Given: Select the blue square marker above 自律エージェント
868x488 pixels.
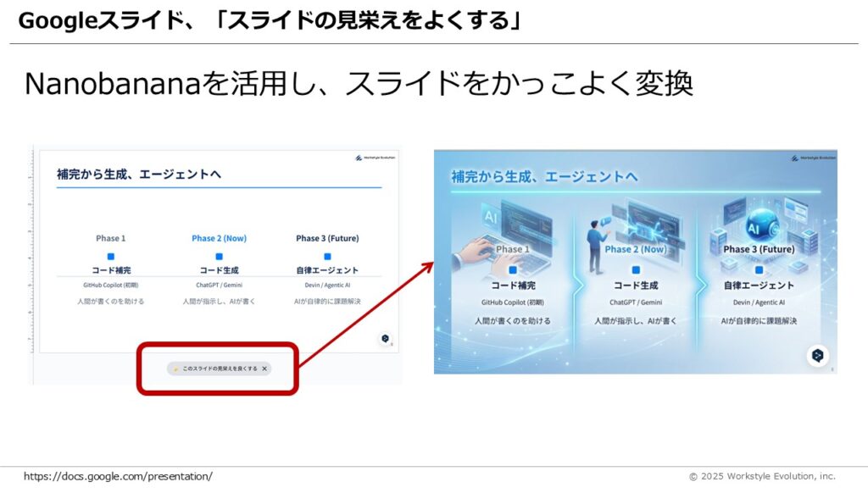Looking at the screenshot, I should coord(328,256).
